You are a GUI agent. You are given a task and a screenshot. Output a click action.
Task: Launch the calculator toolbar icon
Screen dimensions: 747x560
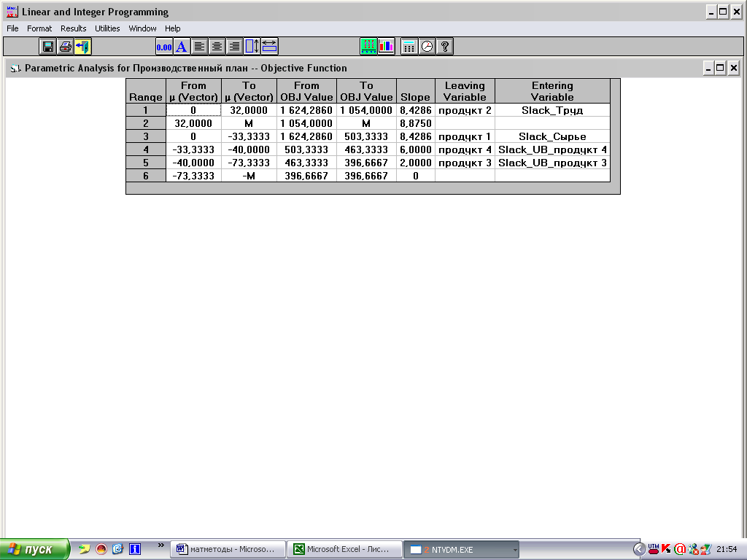[x=409, y=47]
